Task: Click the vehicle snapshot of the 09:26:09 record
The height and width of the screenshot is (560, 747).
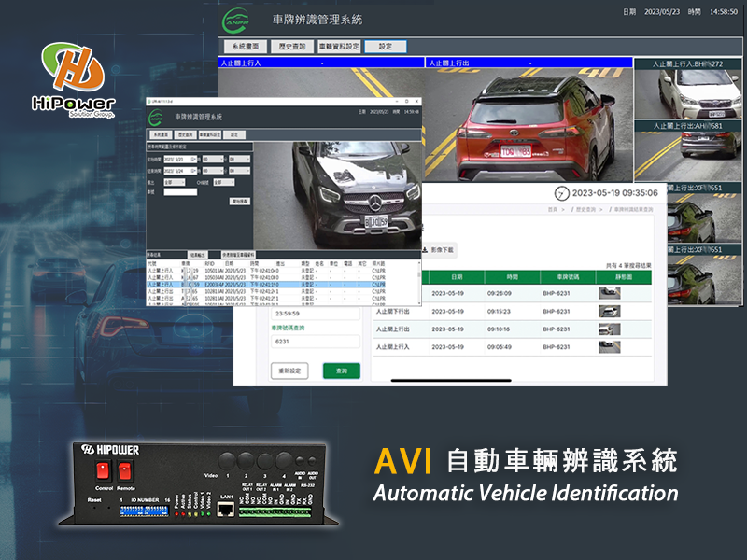Action: pos(610,292)
